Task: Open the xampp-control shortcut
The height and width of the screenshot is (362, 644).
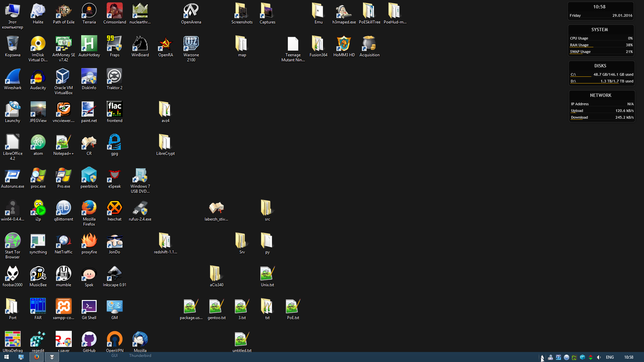Action: click(x=64, y=309)
